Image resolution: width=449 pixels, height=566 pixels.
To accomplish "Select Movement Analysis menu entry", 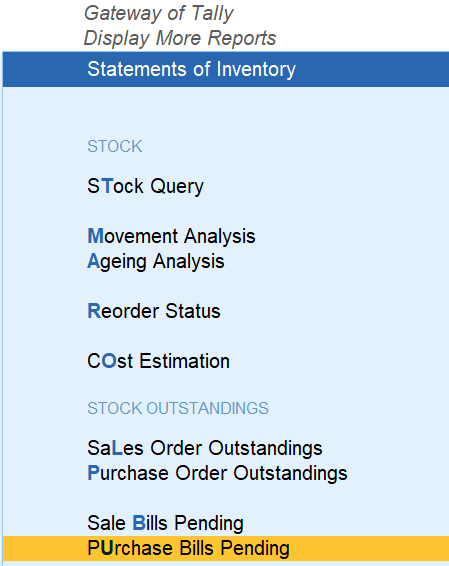I will point(171,236).
